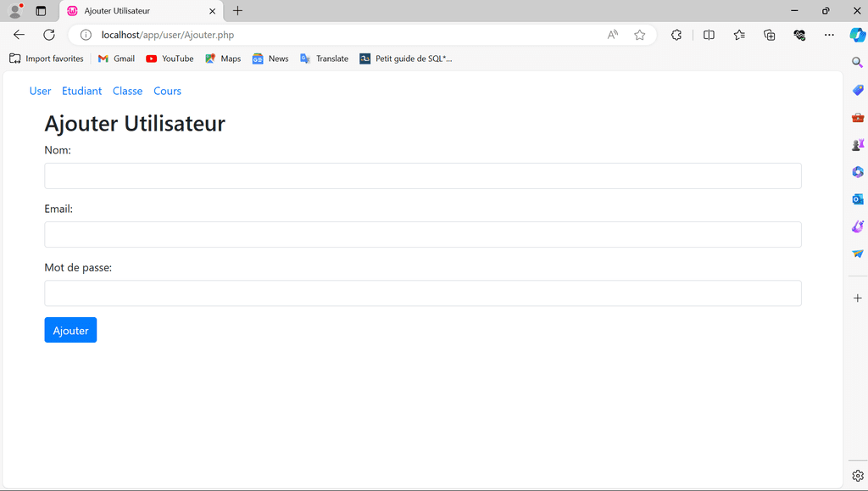Image resolution: width=868 pixels, height=491 pixels.
Task: Open a new browser tab
Action: 237,10
